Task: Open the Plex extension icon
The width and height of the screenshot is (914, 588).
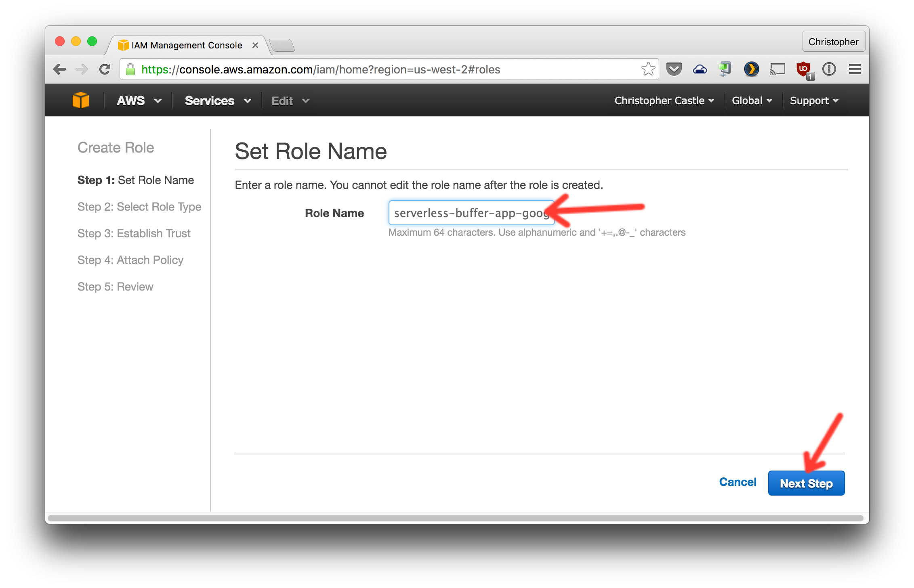Action: (x=751, y=69)
